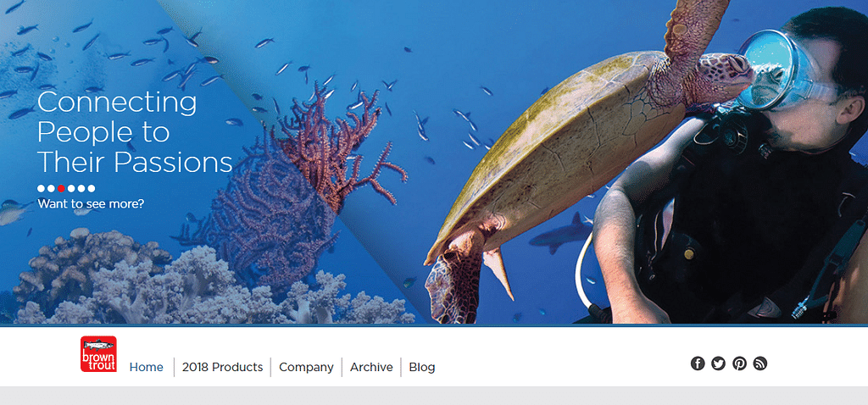868x405 pixels.
Task: Open the Archive menu item
Action: pyautogui.click(x=371, y=368)
